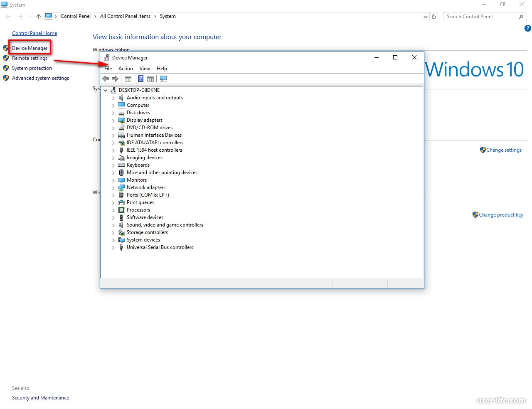Click the refresh icon beside the address bar

(x=434, y=17)
